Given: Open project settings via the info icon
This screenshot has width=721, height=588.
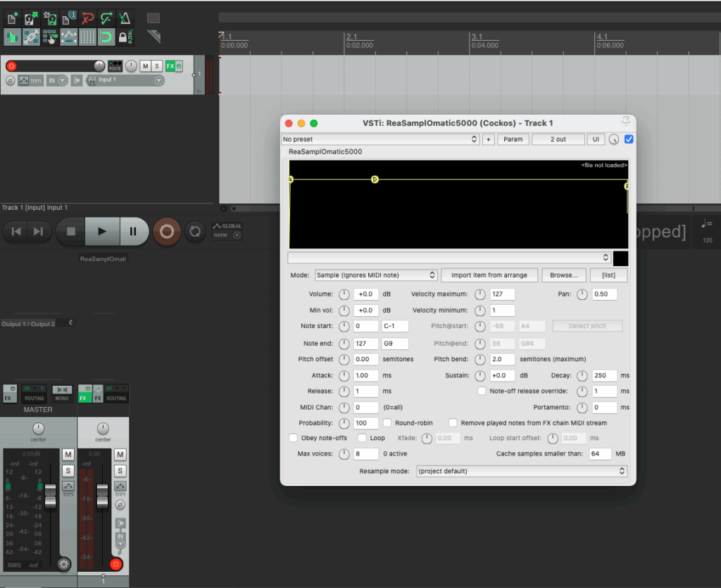Looking at the screenshot, I should click(68, 19).
